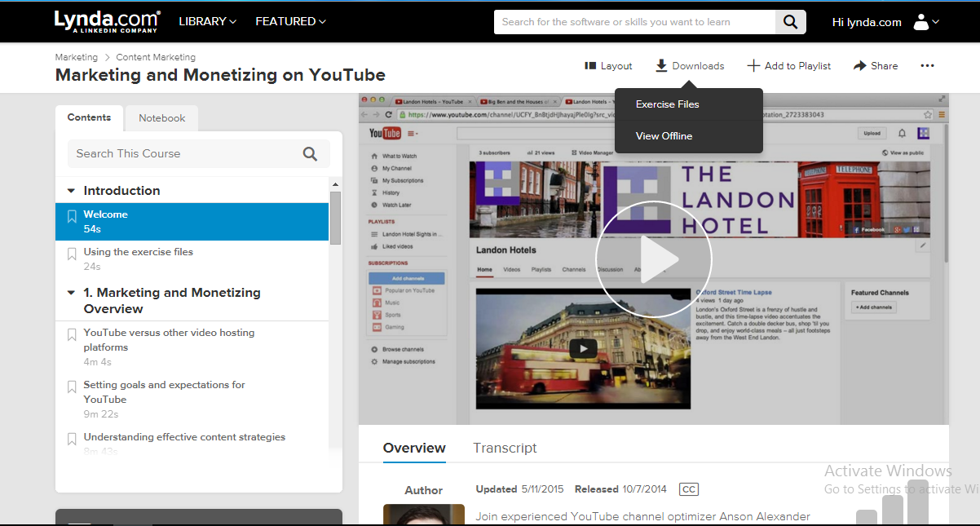Click the course title Marketing and Monetizing on YouTube
Viewport: 980px width, 526px height.
click(220, 75)
